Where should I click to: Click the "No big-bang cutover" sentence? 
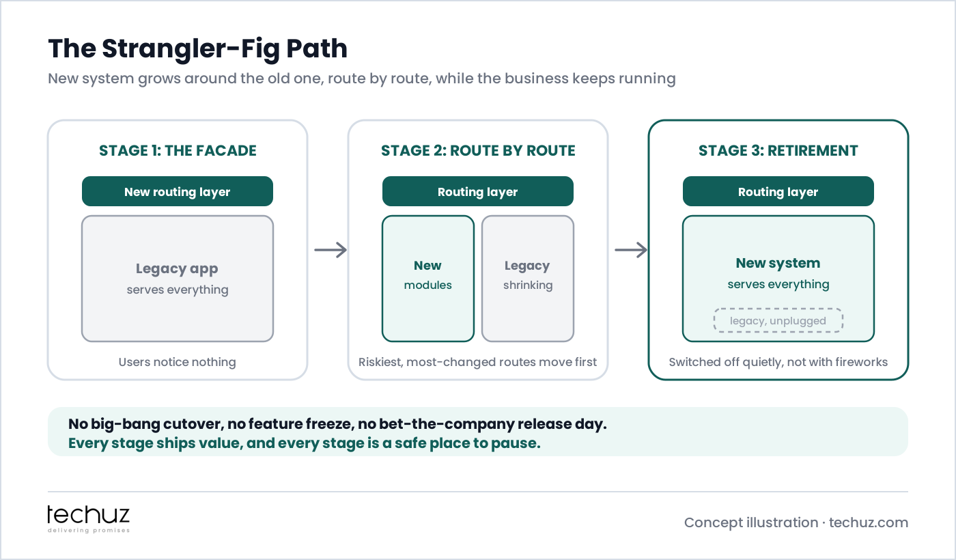click(x=337, y=423)
